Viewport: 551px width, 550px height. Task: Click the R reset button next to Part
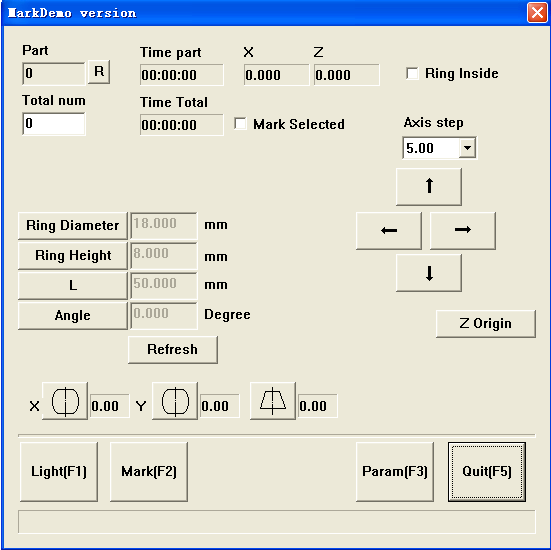pyautogui.click(x=99, y=72)
